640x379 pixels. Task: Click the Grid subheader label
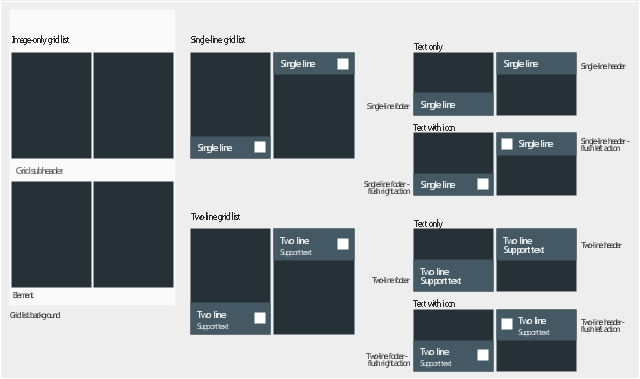click(40, 171)
